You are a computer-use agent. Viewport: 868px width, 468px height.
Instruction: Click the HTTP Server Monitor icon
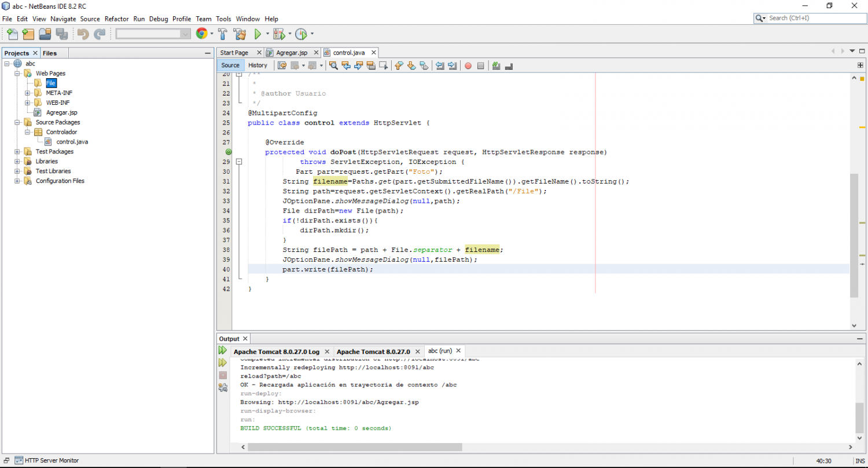(19, 460)
